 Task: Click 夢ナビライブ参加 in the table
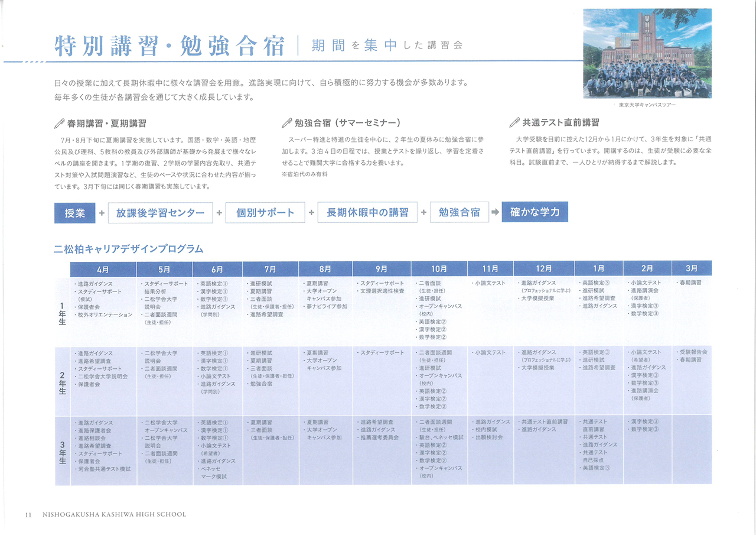tap(327, 307)
